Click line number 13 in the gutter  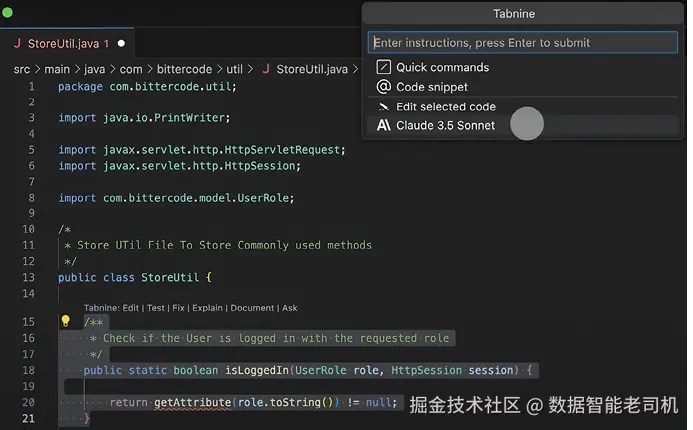point(28,277)
